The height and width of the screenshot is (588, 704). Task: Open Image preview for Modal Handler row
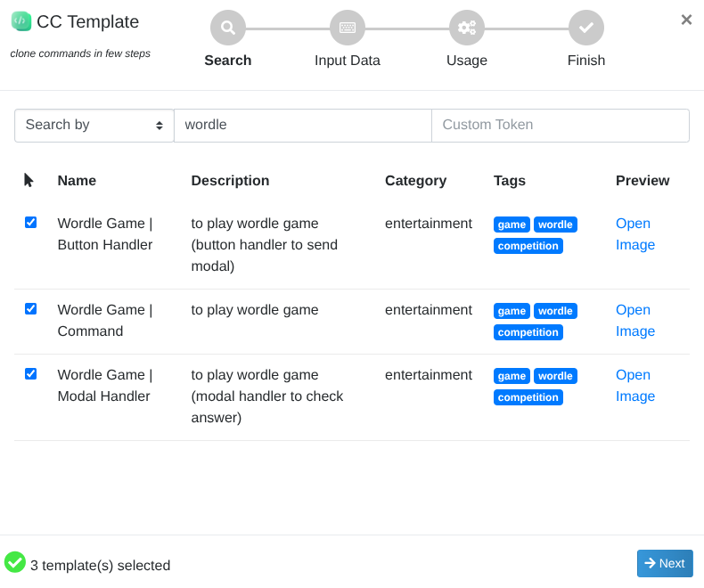(x=635, y=386)
